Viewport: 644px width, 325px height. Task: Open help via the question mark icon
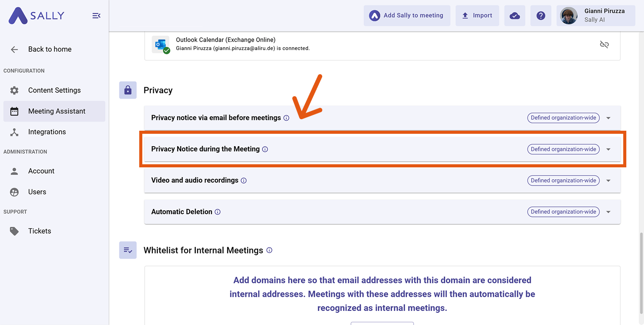(x=541, y=15)
